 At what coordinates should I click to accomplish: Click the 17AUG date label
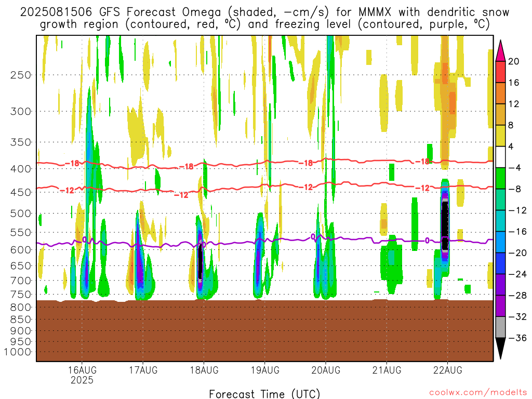coord(143,370)
